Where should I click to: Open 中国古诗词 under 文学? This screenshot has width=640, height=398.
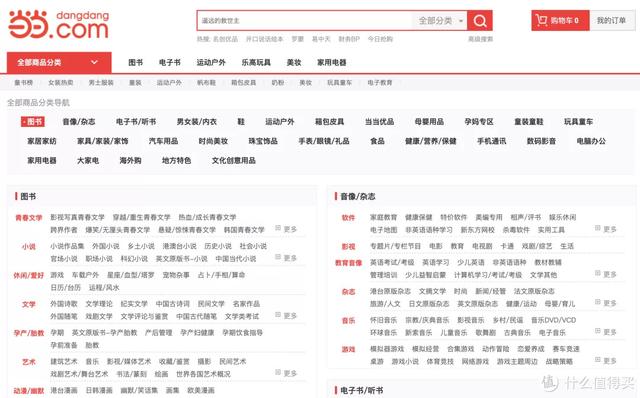click(x=172, y=304)
